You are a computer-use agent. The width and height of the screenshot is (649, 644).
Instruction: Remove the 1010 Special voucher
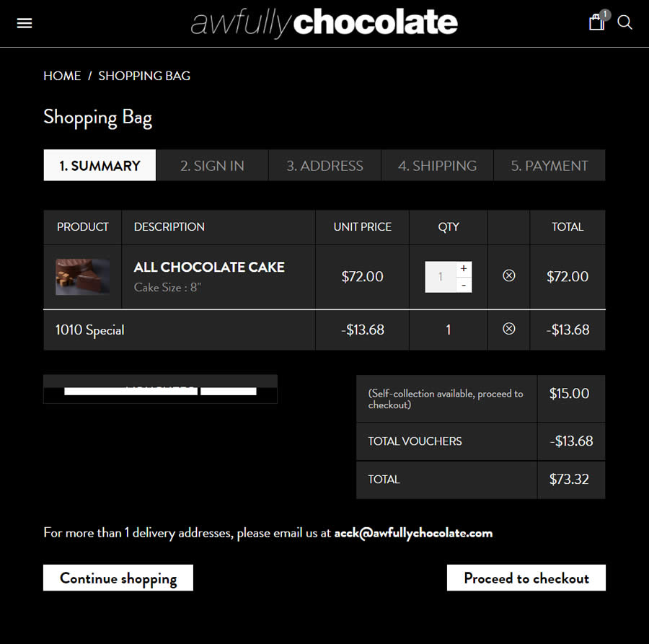508,329
